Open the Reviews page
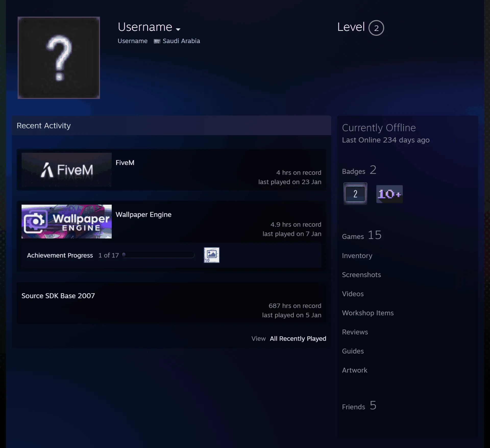This screenshot has height=448, width=490. pyautogui.click(x=355, y=332)
